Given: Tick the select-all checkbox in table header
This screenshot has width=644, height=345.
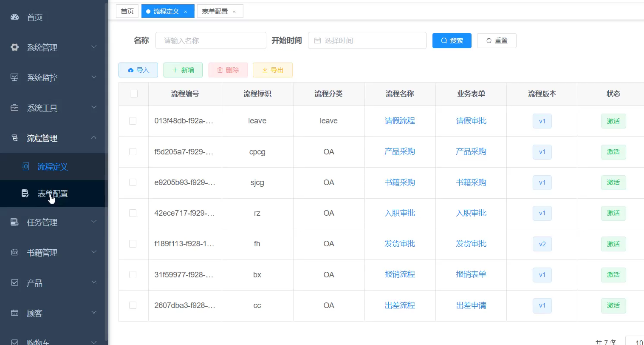Looking at the screenshot, I should click(134, 94).
